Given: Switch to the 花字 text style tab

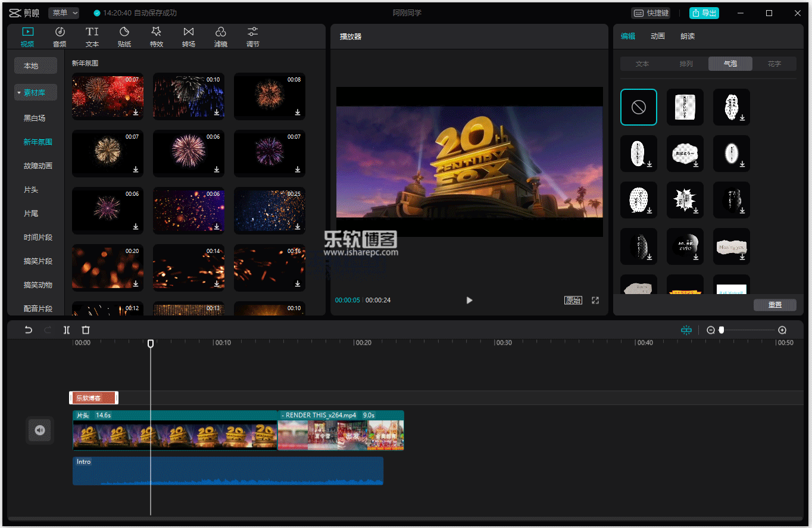Looking at the screenshot, I should coord(774,64).
